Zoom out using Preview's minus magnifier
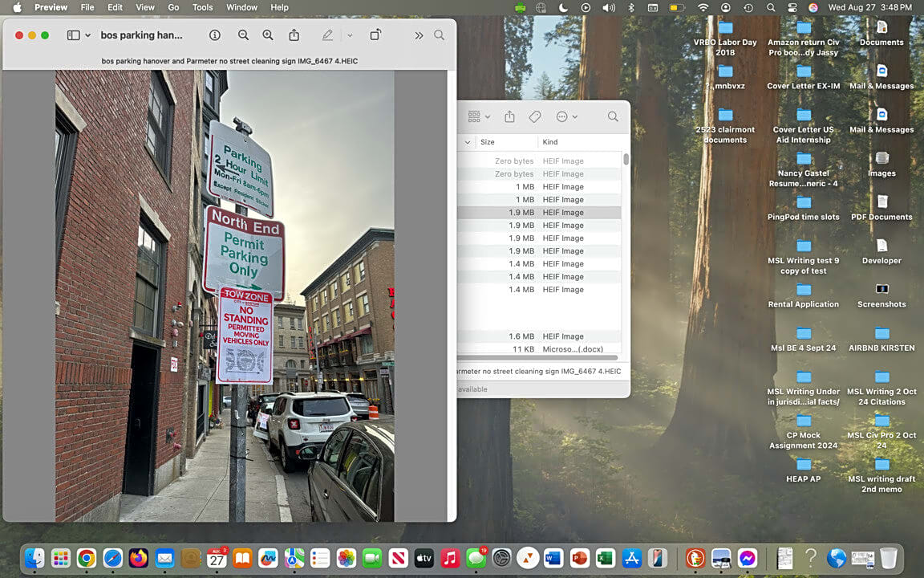The image size is (924, 578). point(243,35)
